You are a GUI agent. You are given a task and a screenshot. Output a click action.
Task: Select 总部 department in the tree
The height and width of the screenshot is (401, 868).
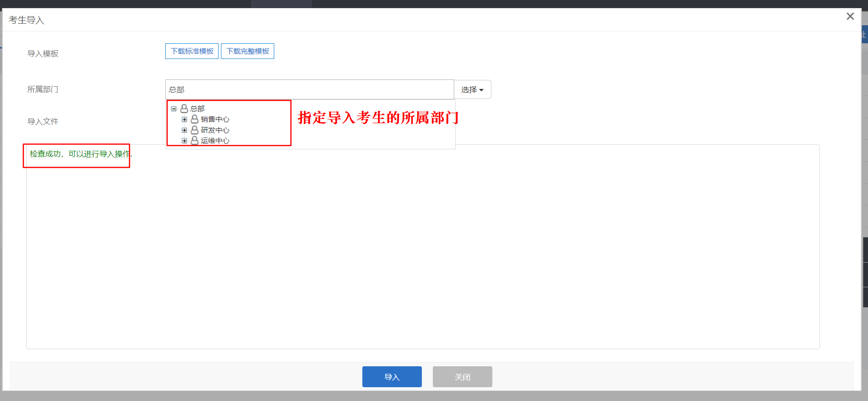[x=198, y=109]
